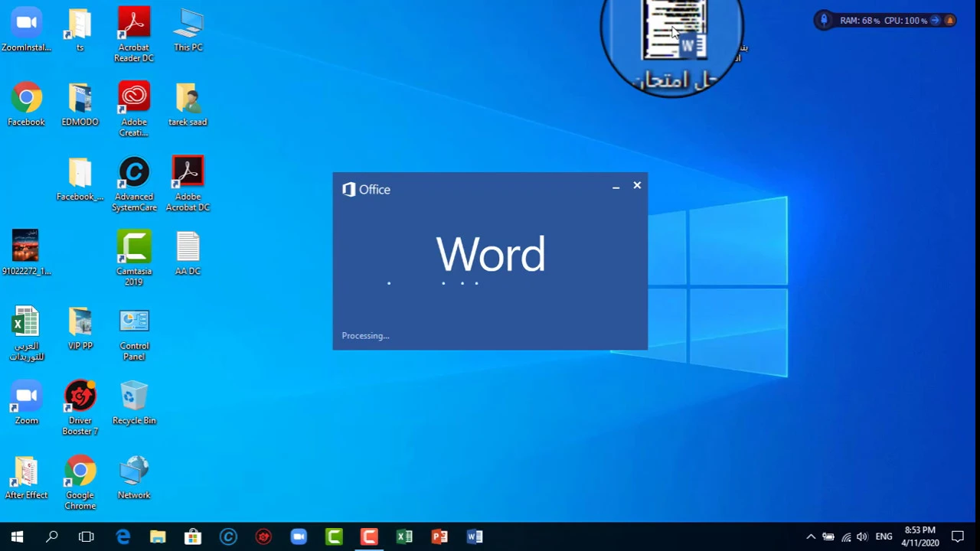This screenshot has width=980, height=551.
Task: Open Advanced SystemCare taskbar icon
Action: pyautogui.click(x=228, y=536)
